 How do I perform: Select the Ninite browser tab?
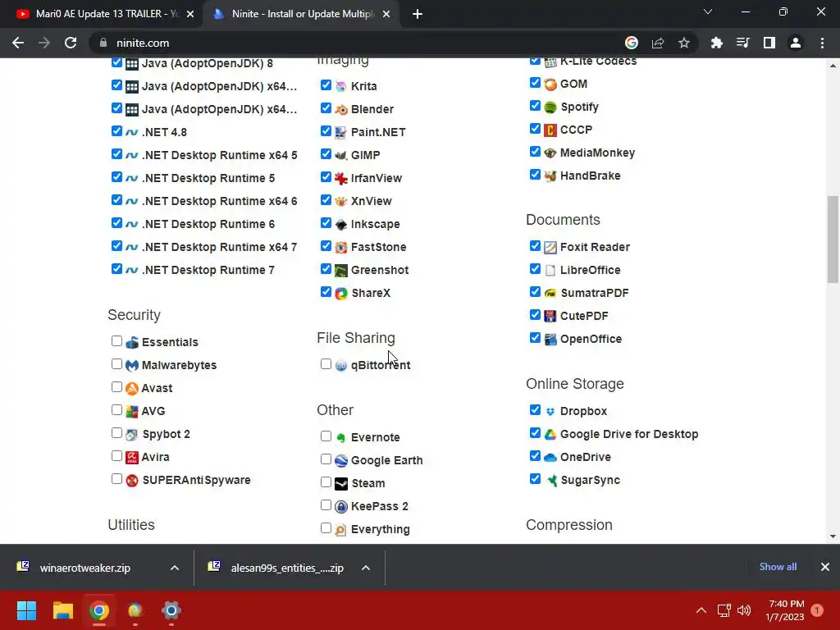click(300, 14)
